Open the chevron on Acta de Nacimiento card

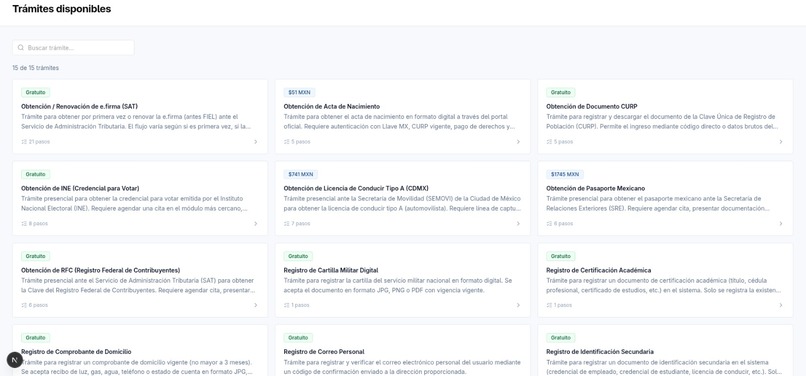point(518,142)
